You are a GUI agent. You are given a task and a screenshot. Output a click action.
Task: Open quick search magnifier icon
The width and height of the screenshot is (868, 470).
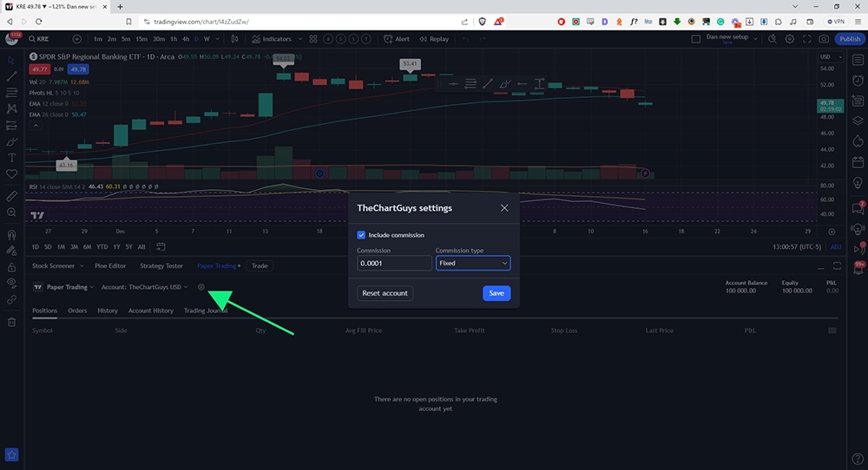(x=773, y=39)
